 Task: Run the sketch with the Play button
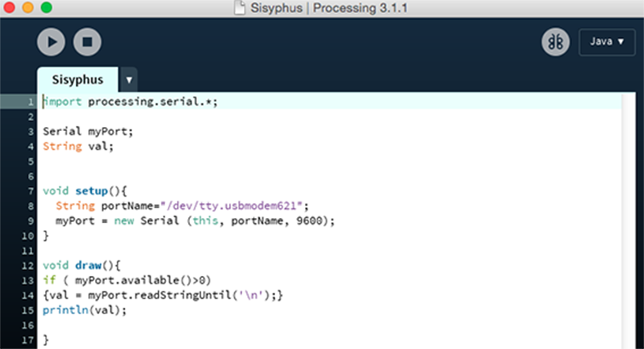[51, 42]
